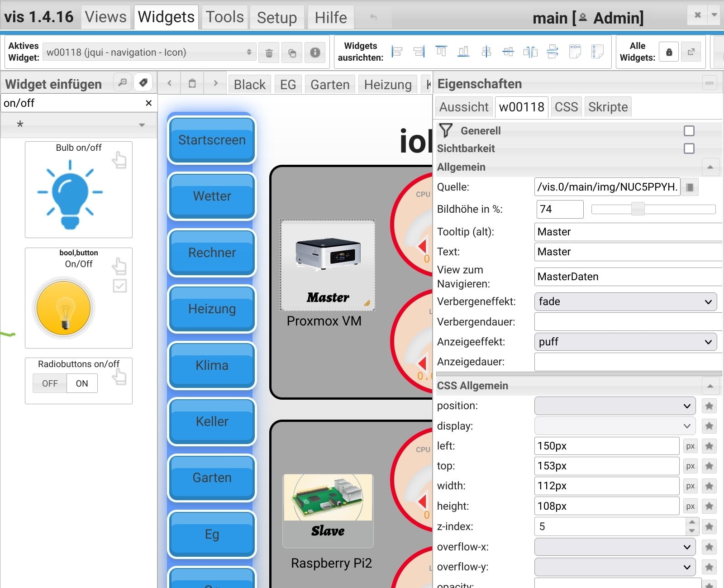Toggle the star button for left
The height and width of the screenshot is (588, 724).
709,446
